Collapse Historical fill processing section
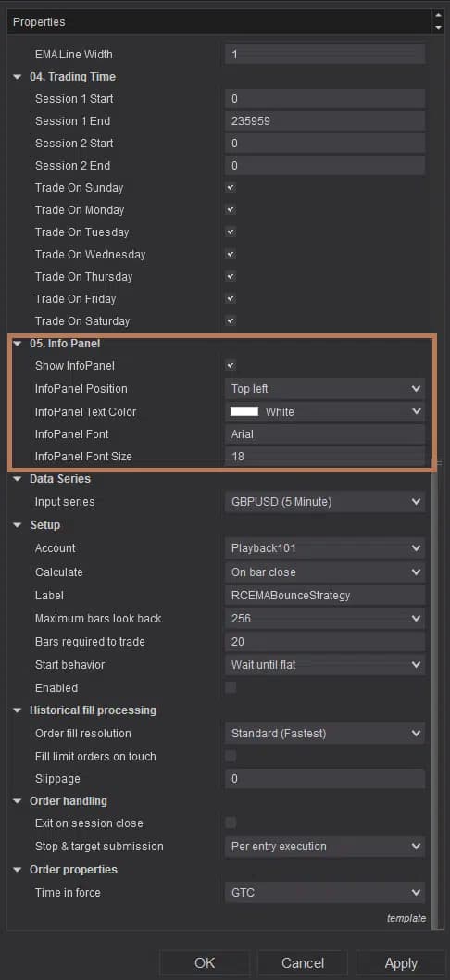450x980 pixels. [17, 710]
